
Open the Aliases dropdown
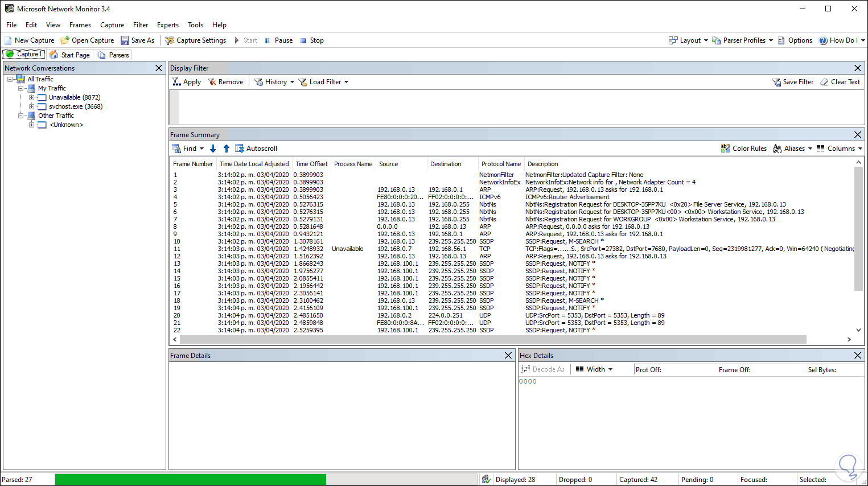792,149
